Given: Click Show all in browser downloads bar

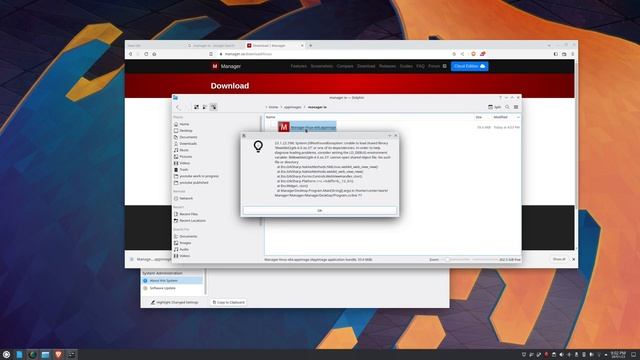Looking at the screenshot, I should click(559, 259).
